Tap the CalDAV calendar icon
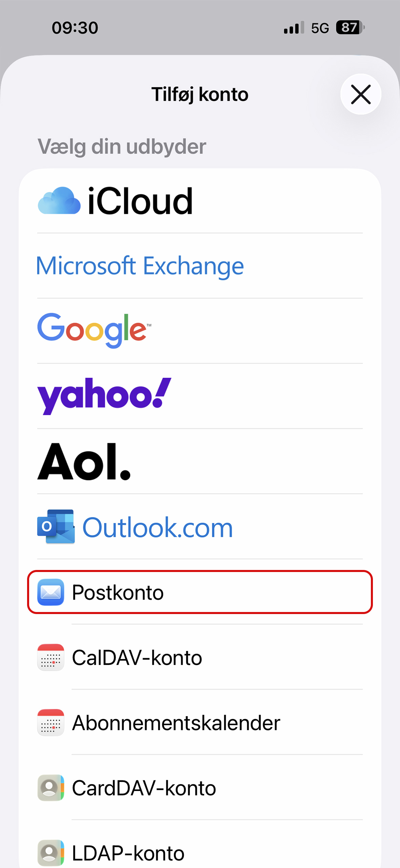Image resolution: width=400 pixels, height=868 pixels. pos(51,657)
